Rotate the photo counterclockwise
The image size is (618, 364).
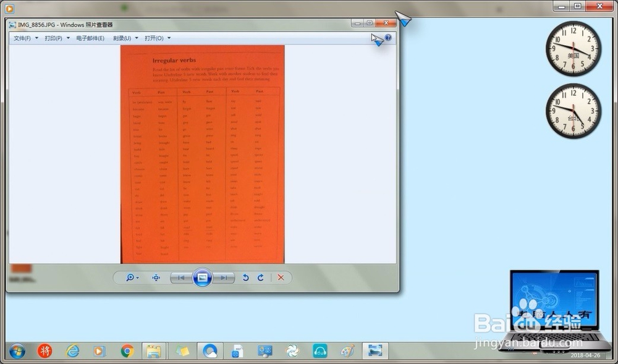[245, 277]
